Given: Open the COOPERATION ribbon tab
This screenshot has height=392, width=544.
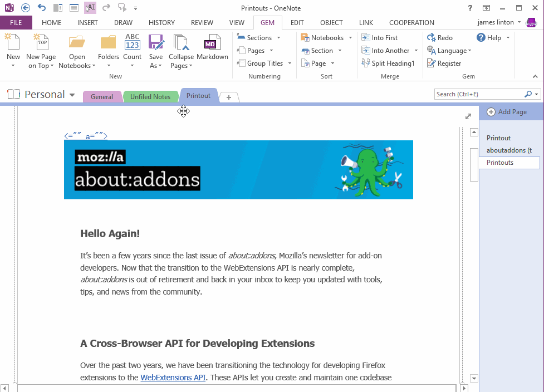Looking at the screenshot, I should tap(411, 22).
